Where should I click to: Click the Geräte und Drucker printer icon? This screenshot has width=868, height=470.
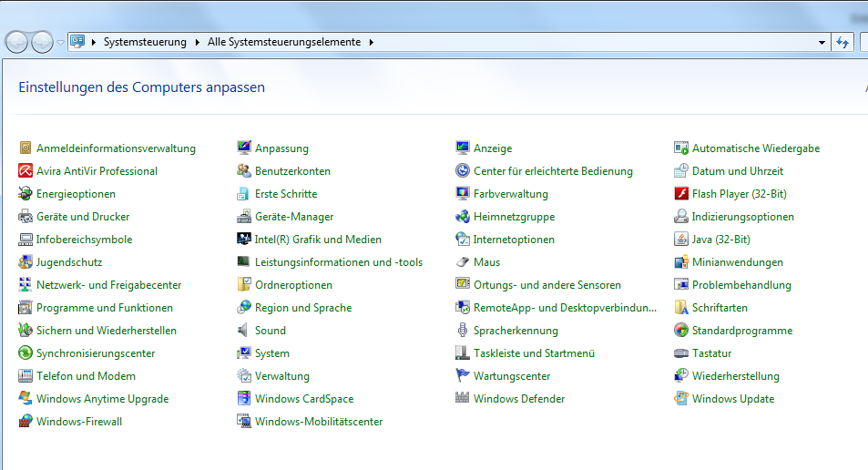[x=26, y=216]
